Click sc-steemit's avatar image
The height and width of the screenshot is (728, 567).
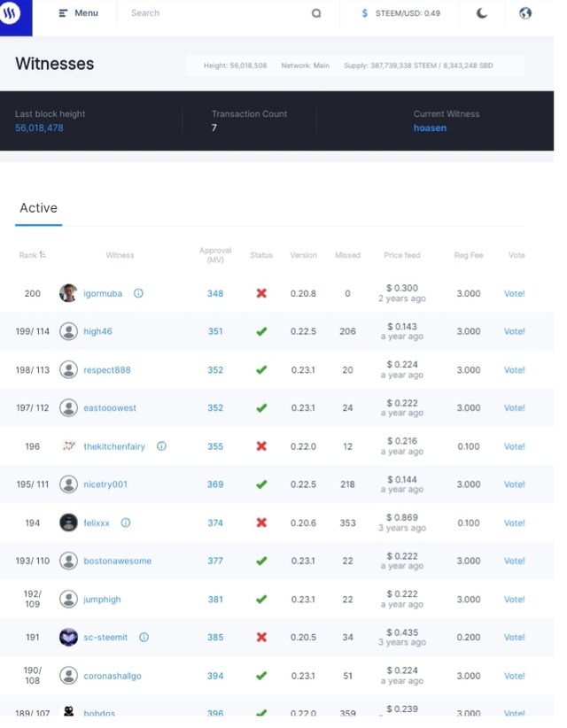[68, 637]
